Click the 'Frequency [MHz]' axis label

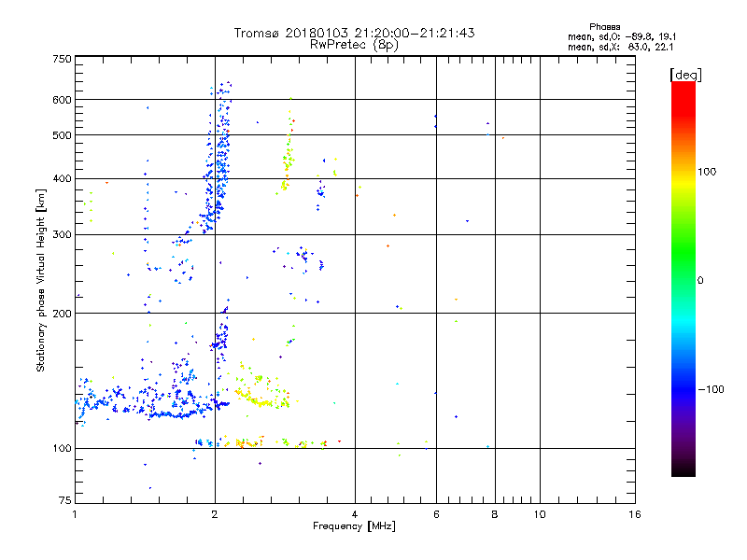354,526
